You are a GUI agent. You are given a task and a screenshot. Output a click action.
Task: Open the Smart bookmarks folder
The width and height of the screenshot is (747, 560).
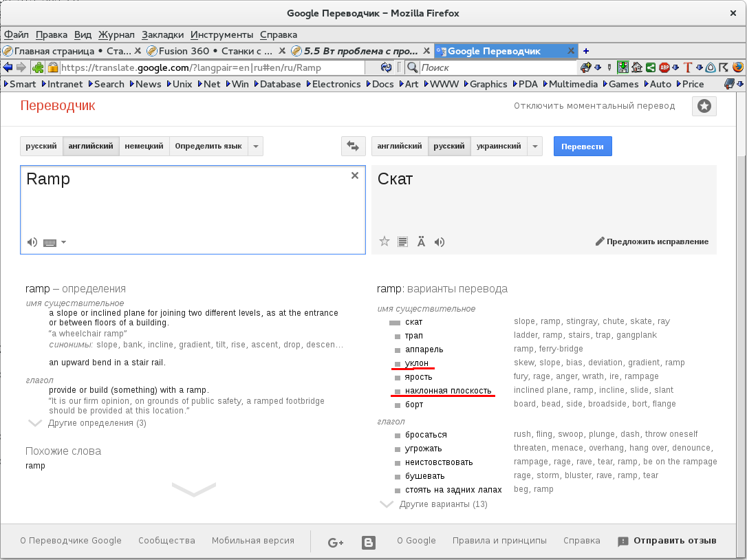(x=20, y=84)
